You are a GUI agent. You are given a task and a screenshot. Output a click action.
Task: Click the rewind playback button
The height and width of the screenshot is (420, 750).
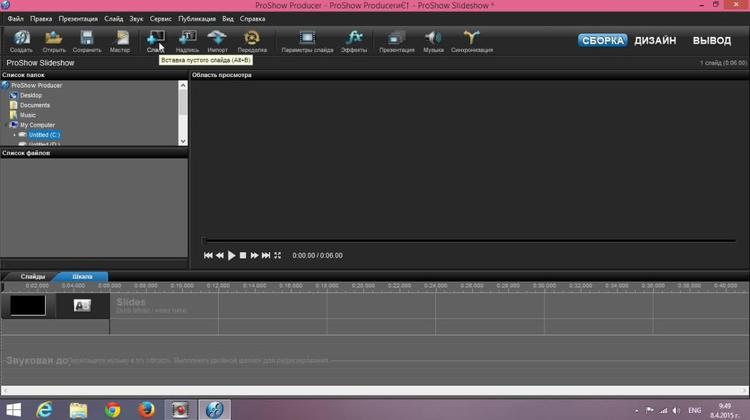point(220,255)
